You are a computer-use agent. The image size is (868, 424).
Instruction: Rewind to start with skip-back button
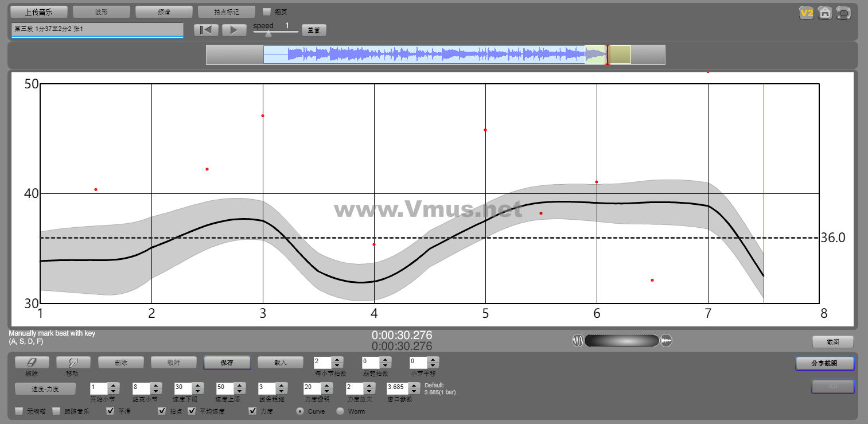(206, 30)
